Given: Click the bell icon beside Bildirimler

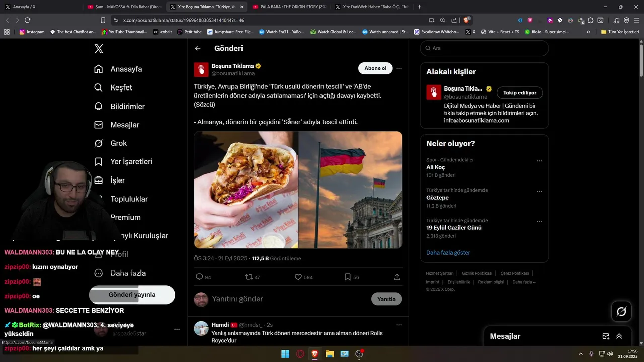Looking at the screenshot, I should pyautogui.click(x=99, y=106).
